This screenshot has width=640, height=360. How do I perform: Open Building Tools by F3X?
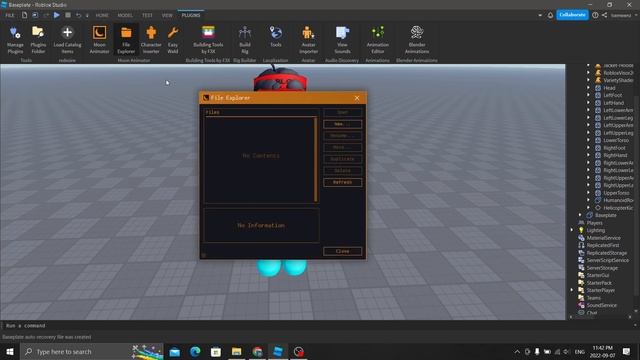click(x=208, y=40)
